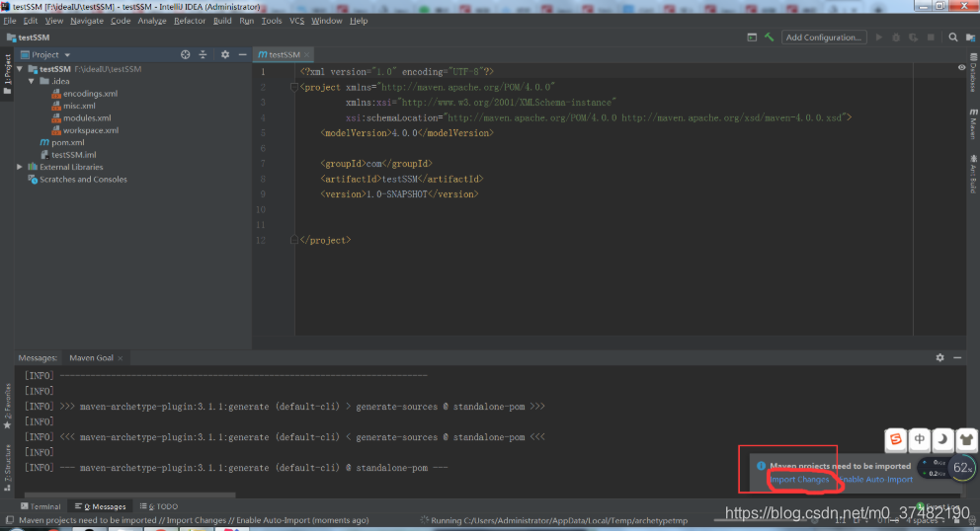This screenshot has height=532, width=980.
Task: Open Project panel settings gear
Action: point(225,55)
